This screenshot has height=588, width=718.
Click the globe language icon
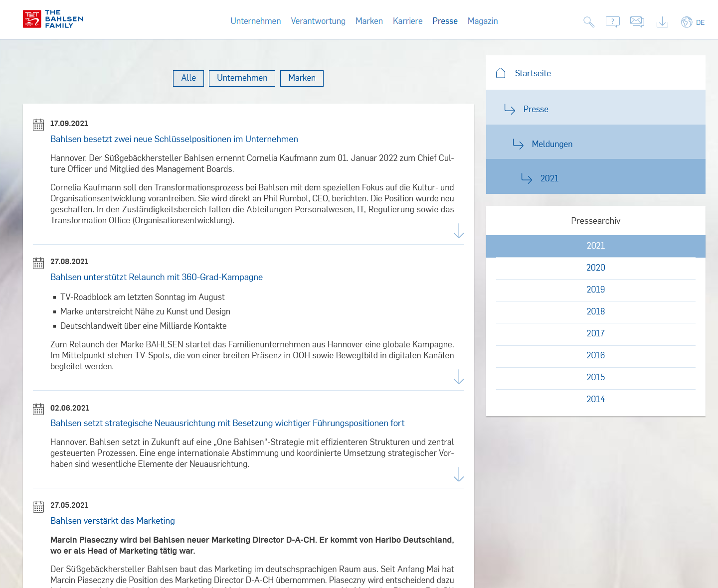click(687, 22)
